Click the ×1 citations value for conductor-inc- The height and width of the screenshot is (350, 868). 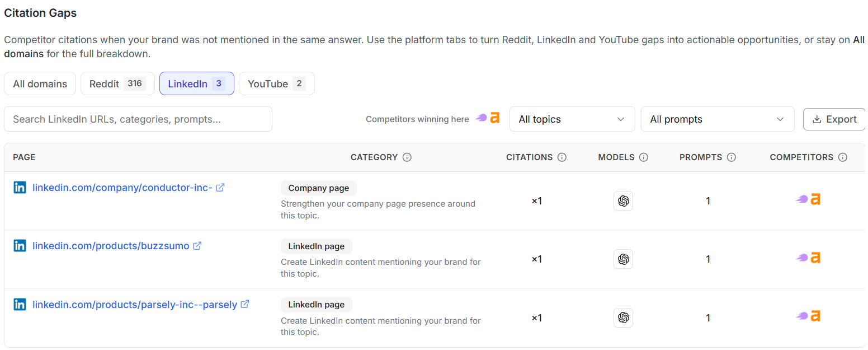coord(536,200)
